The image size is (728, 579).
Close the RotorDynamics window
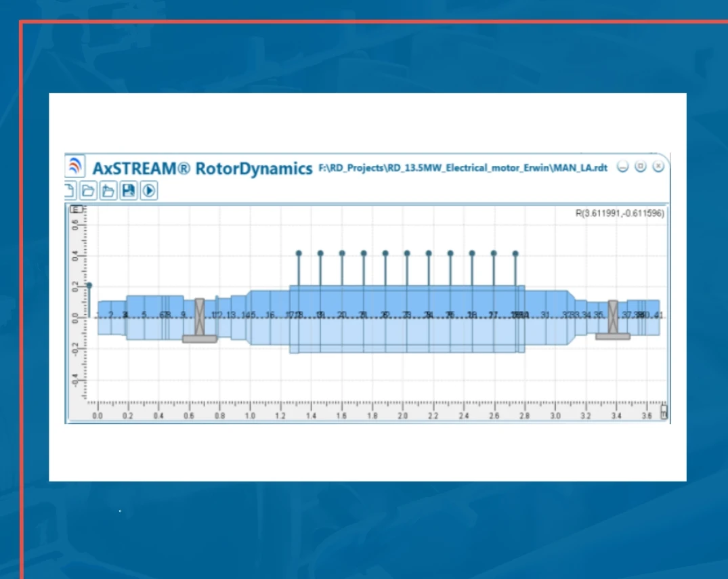coord(658,166)
